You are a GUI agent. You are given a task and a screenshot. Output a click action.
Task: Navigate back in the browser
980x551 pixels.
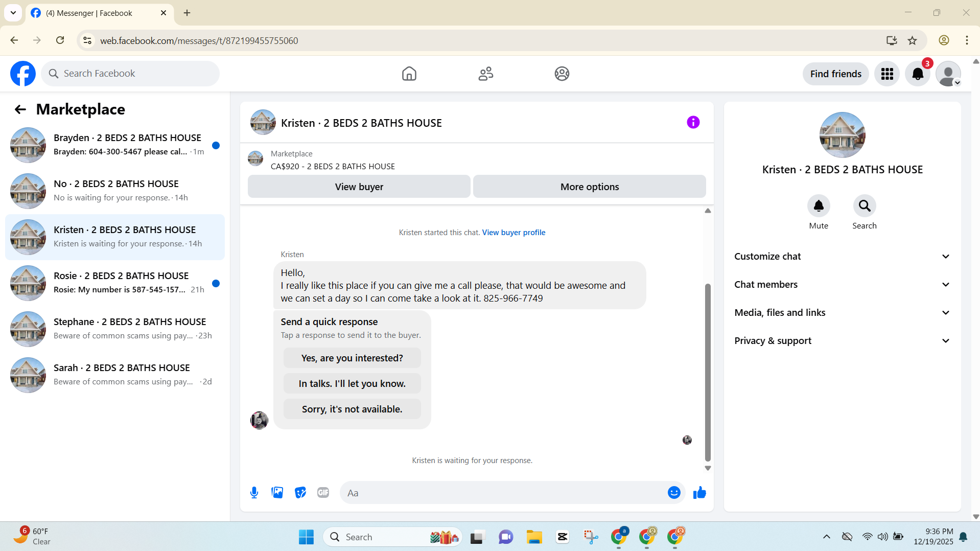pyautogui.click(x=14, y=40)
